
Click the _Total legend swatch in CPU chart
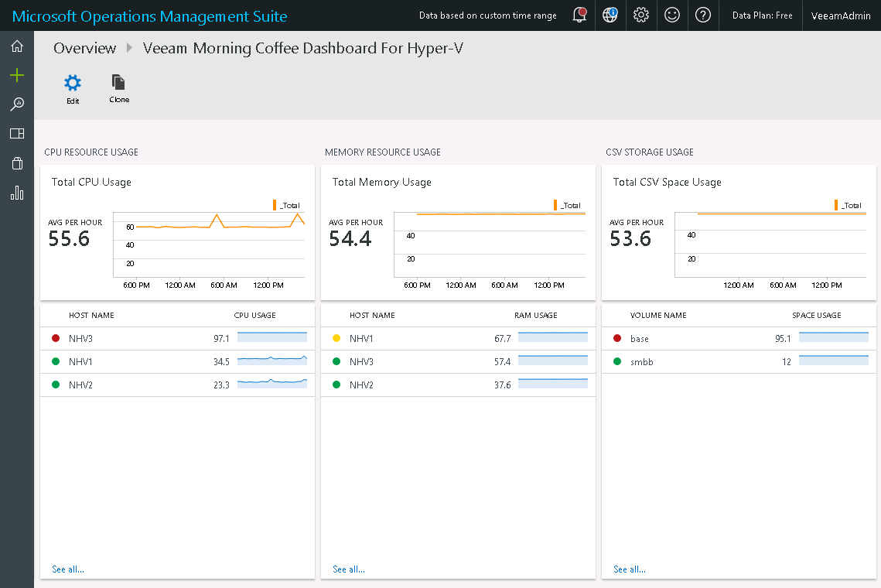[274, 205]
